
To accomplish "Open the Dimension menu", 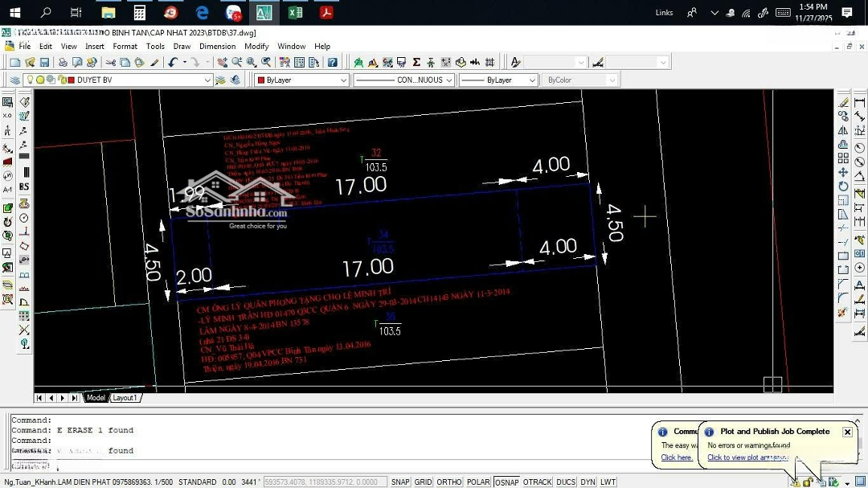I will (217, 47).
